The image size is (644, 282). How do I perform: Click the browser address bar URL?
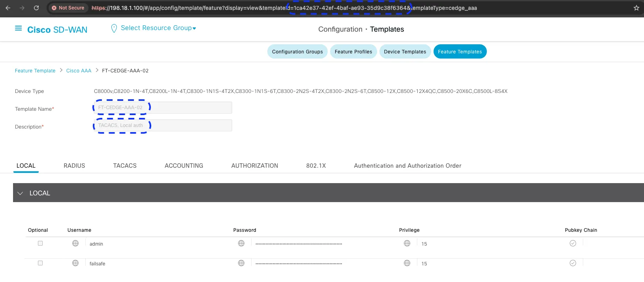pos(284,8)
